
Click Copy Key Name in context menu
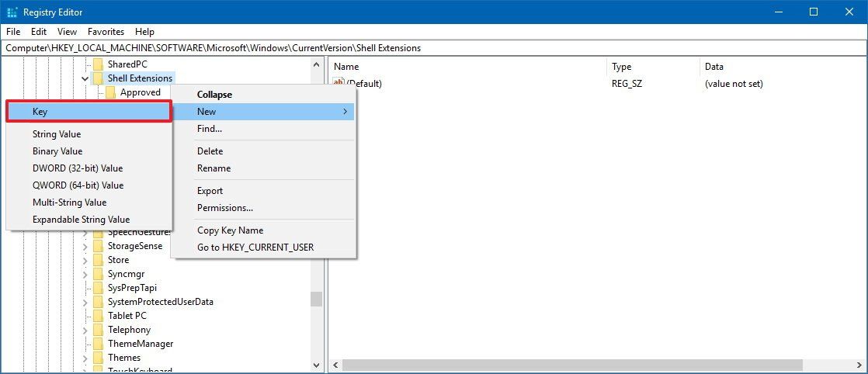click(x=263, y=230)
